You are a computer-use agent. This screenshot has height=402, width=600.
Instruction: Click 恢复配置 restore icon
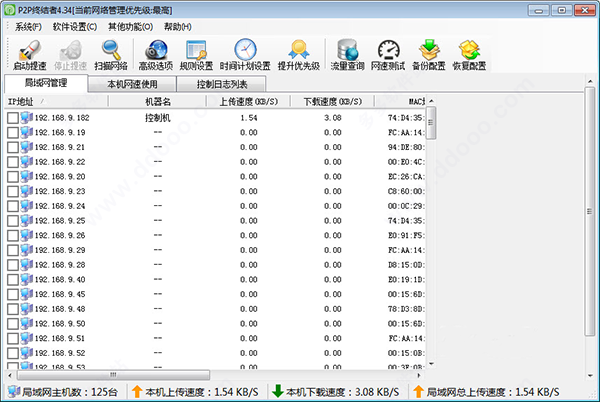(x=470, y=50)
